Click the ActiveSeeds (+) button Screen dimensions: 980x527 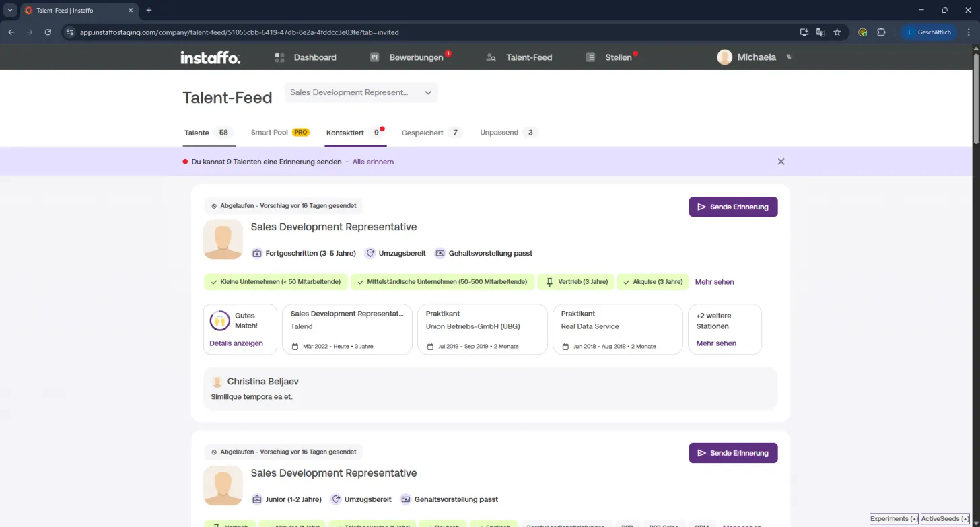[x=945, y=519]
